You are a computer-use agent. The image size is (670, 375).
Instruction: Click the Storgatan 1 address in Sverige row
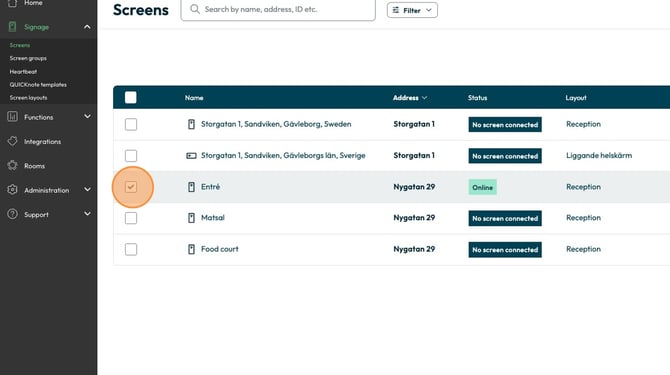pos(414,155)
